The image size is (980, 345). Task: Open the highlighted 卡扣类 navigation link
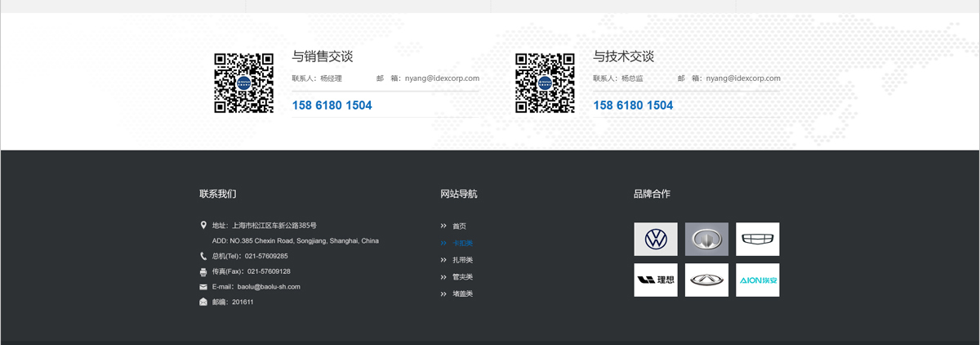(462, 244)
